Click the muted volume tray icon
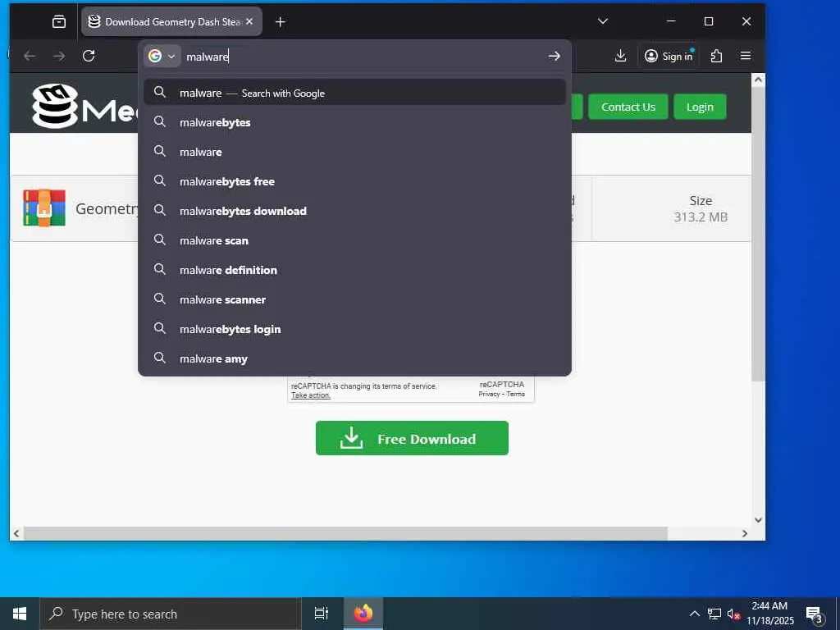 (733, 614)
